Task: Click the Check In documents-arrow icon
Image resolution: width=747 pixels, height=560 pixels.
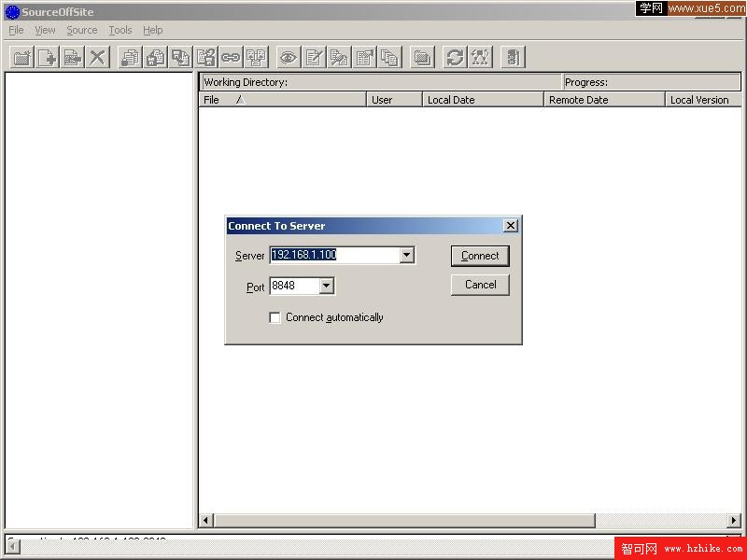Action: coord(180,58)
